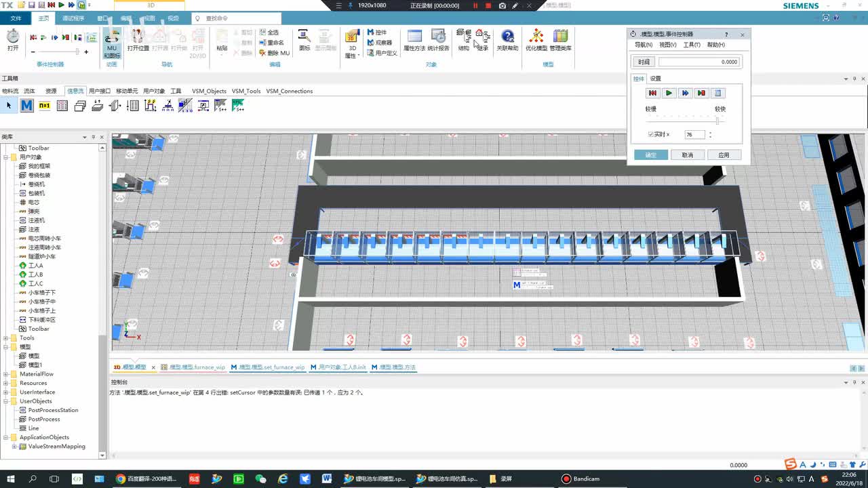868x488 pixels.
Task: Open the 导航(N) menu in dialog
Action: (x=644, y=45)
